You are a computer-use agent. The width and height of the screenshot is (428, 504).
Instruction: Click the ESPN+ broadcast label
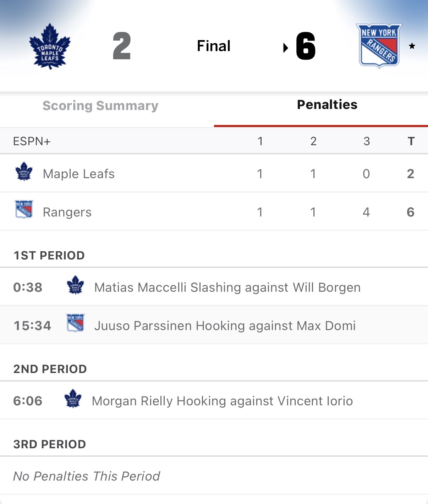[32, 141]
